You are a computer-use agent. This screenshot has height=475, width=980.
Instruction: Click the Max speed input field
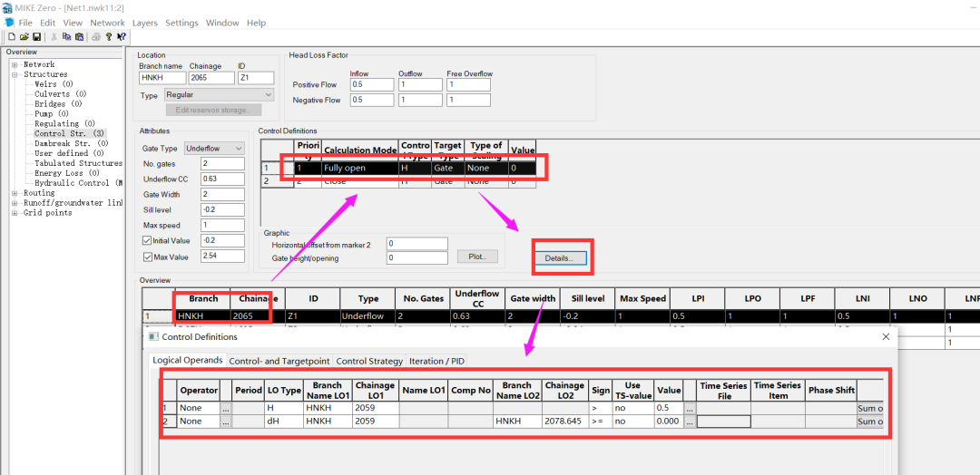coord(223,225)
